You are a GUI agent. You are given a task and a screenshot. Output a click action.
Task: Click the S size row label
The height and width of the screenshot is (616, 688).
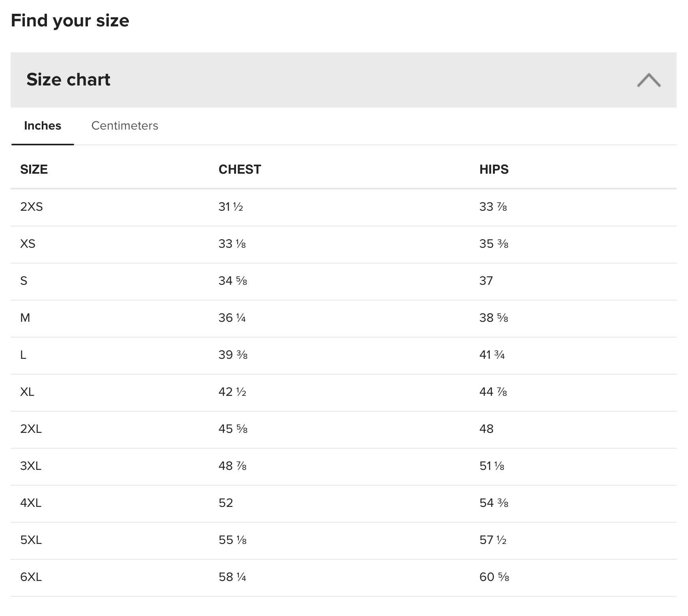24,281
